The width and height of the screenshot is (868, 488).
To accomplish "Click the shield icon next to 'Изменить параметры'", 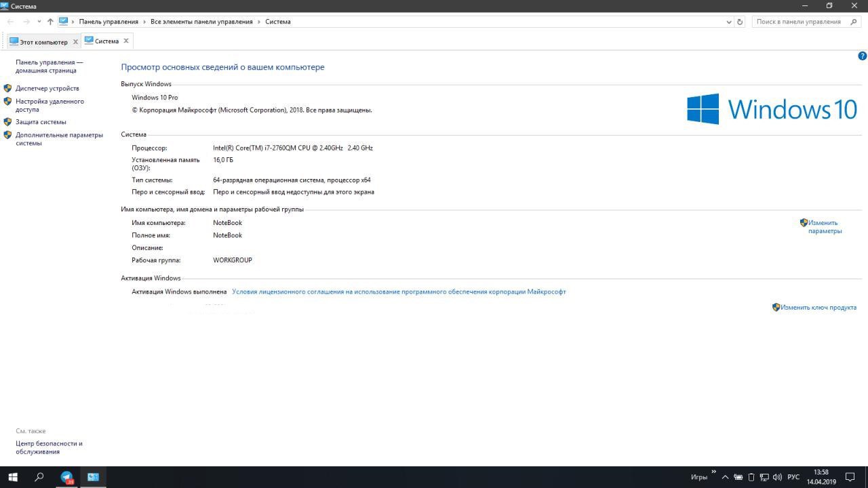I will (804, 222).
